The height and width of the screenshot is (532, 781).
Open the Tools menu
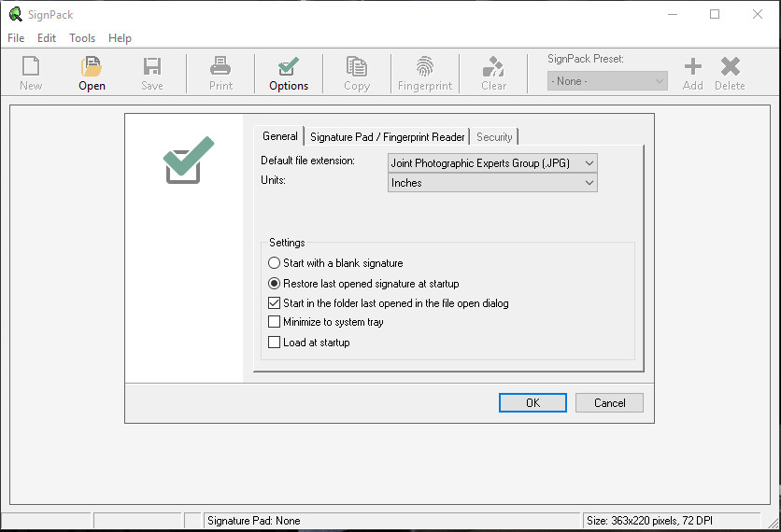click(82, 38)
